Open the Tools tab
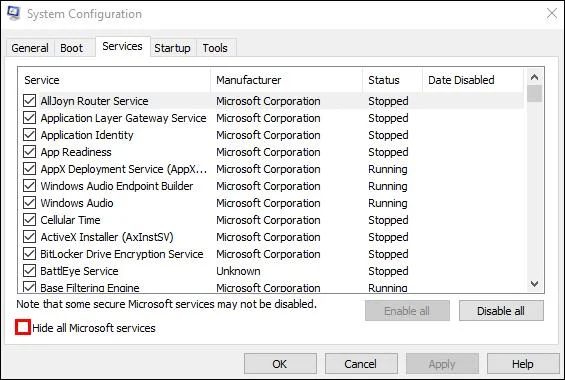565x380 pixels. pyautogui.click(x=215, y=48)
